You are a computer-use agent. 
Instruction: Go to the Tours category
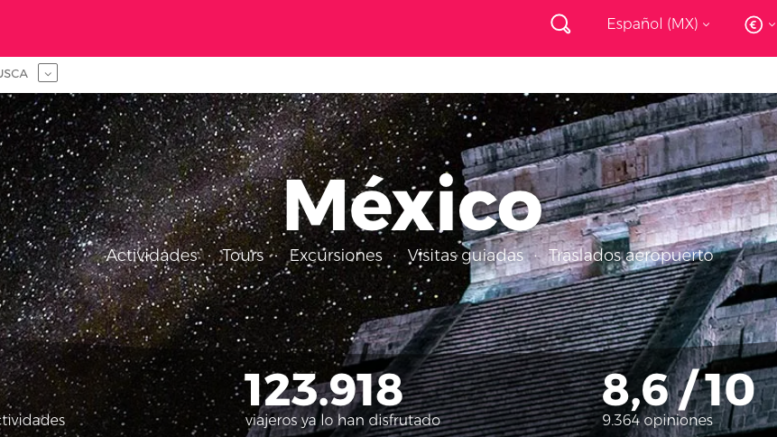(x=243, y=255)
